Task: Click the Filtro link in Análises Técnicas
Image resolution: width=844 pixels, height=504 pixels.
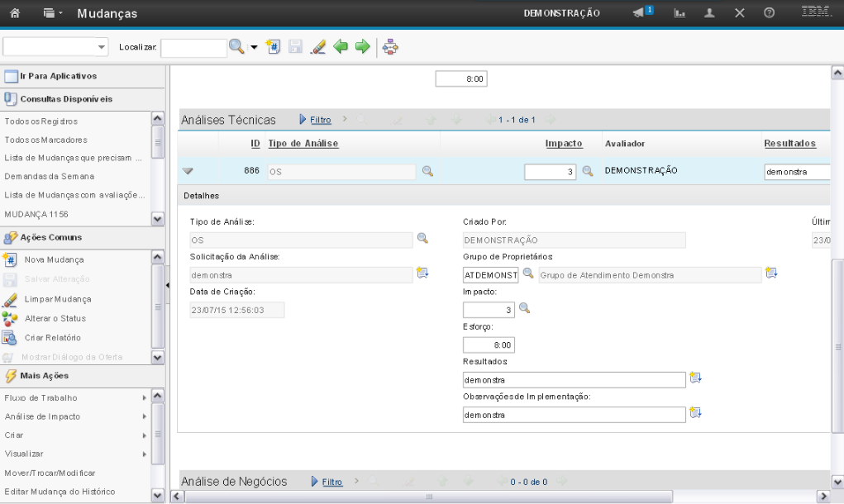Action: point(321,120)
